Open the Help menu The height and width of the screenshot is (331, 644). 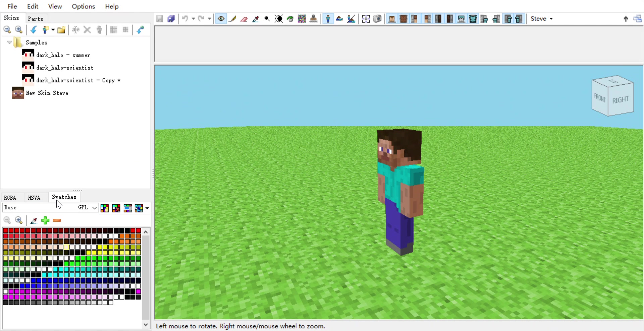tap(112, 6)
